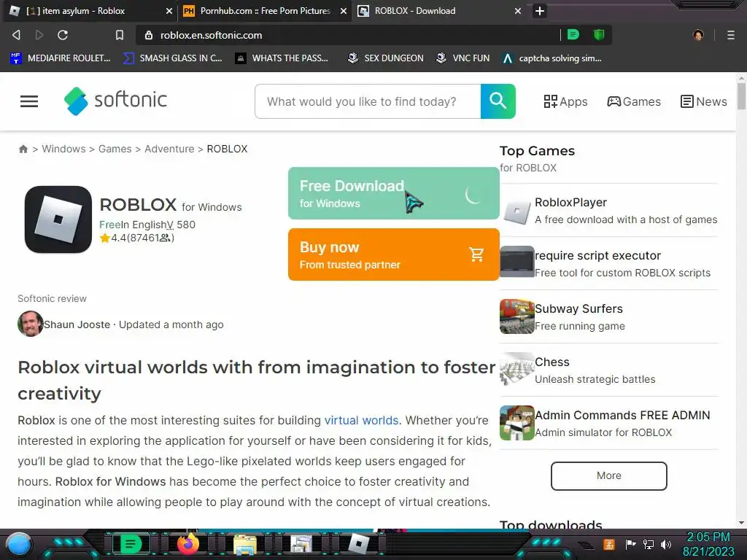Switch to the item asylum - Roblox tab
The image size is (747, 560).
tap(90, 10)
